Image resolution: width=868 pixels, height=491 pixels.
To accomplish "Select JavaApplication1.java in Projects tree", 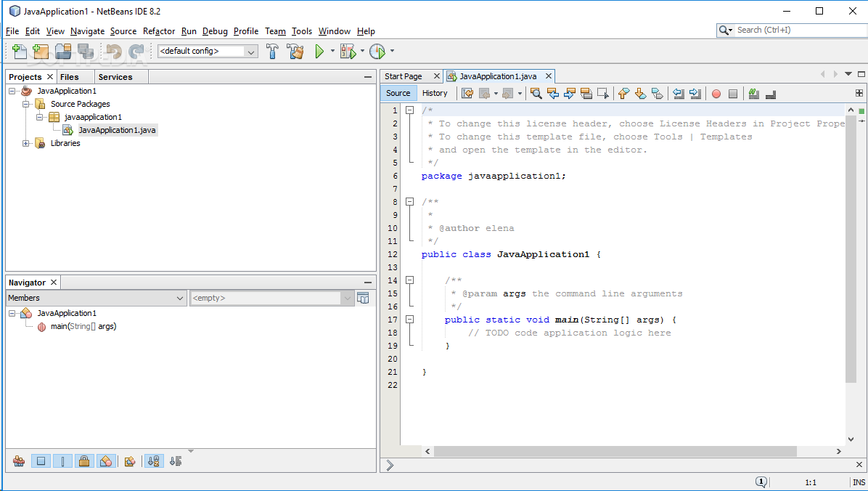I will (117, 130).
